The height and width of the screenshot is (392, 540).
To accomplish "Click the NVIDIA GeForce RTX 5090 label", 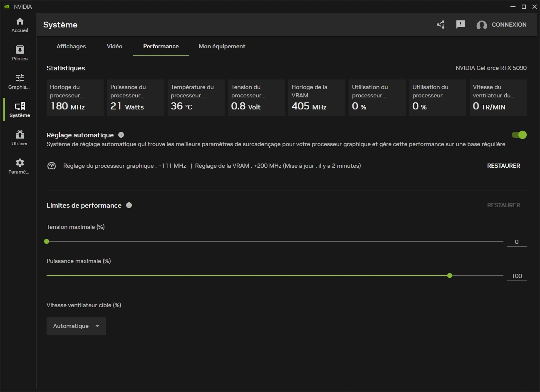I will point(491,68).
